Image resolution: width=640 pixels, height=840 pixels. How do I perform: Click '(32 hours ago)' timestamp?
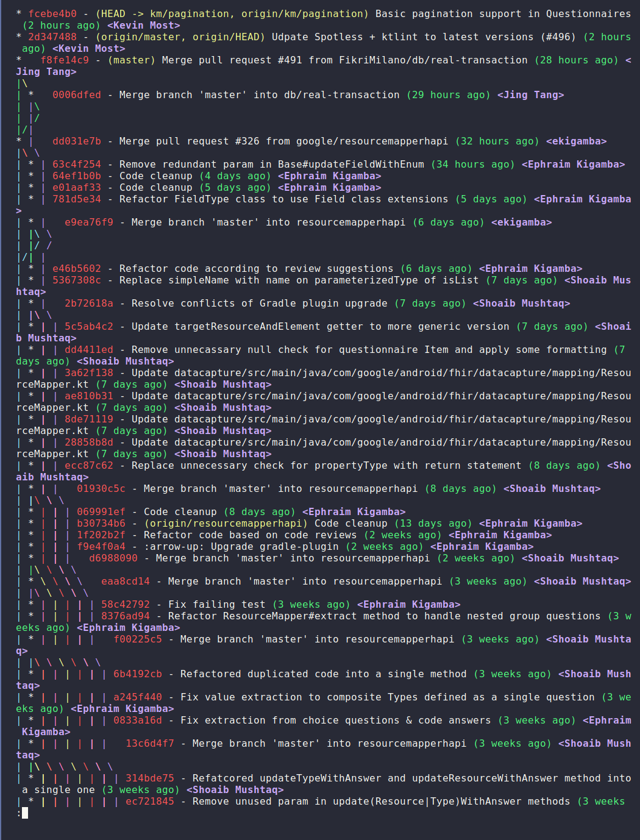[497, 141]
